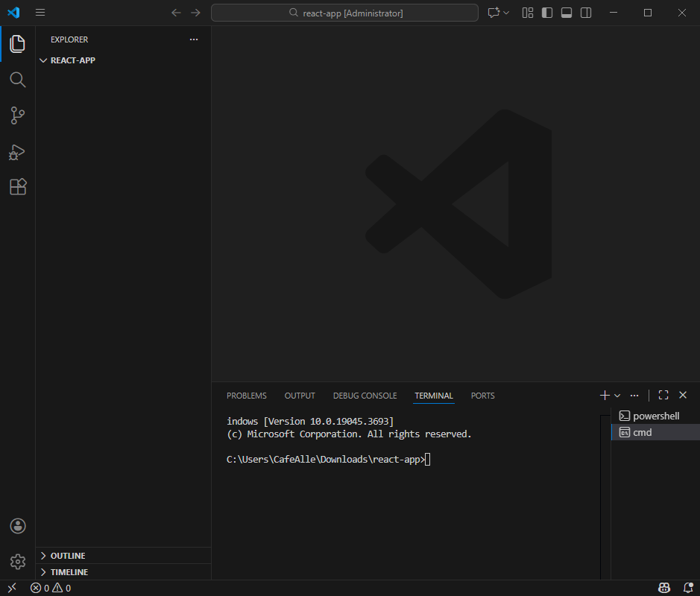Open the notifications bell icon
Screen dimensions: 700x596
tap(688, 588)
